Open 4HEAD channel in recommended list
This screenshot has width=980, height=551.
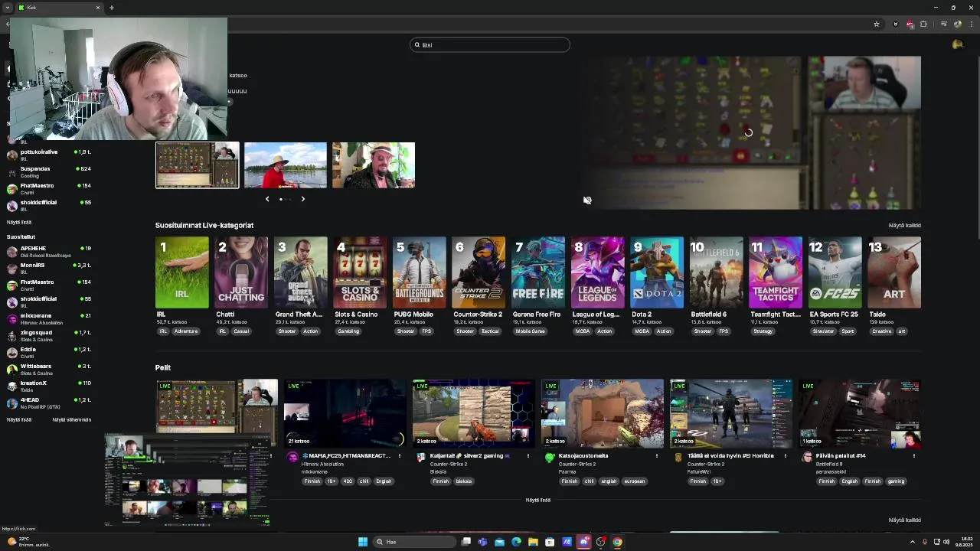click(x=49, y=403)
